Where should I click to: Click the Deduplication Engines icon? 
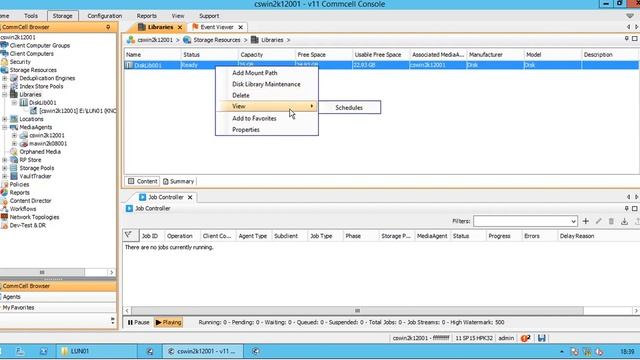(x=14, y=78)
